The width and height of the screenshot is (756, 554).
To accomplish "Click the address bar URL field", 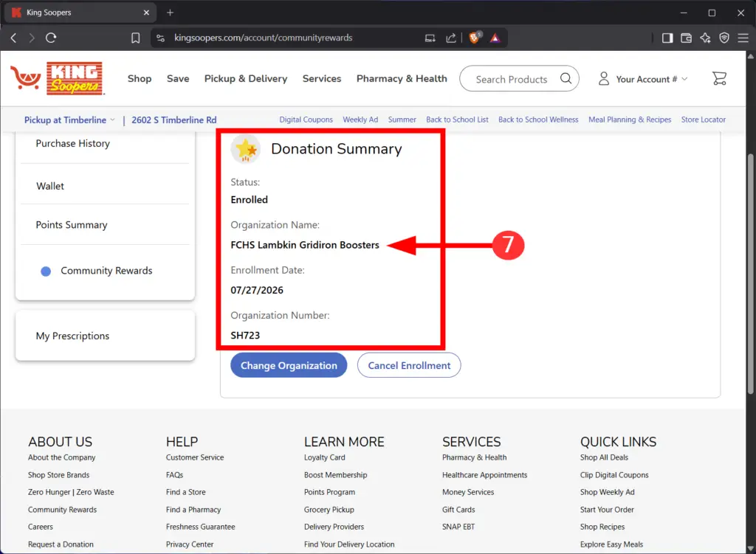I will (x=264, y=38).
